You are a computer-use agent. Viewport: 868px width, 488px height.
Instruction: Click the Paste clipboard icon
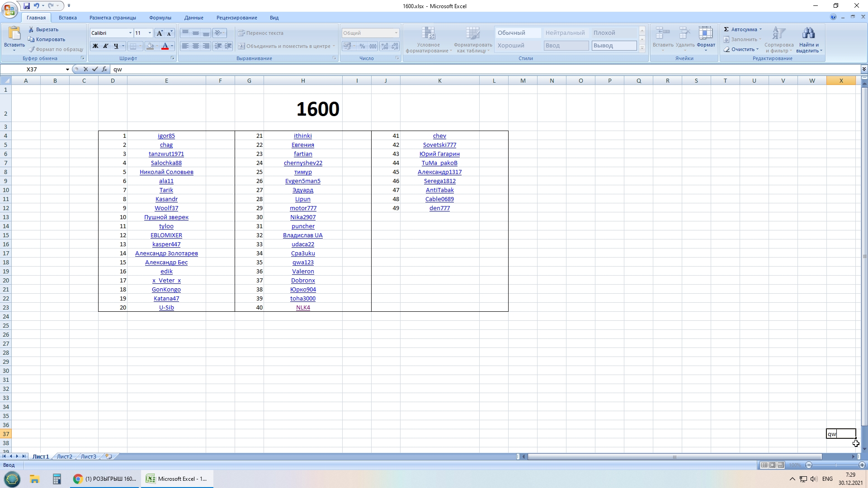[14, 34]
